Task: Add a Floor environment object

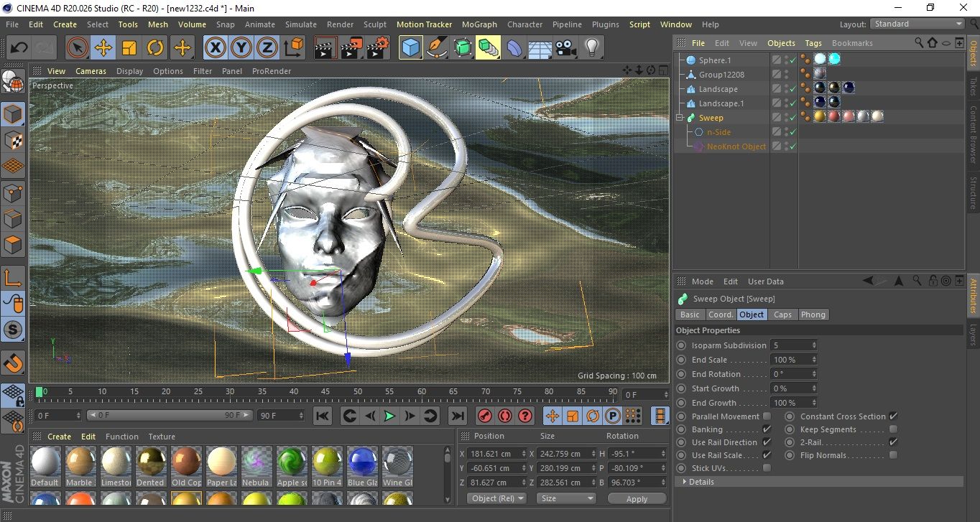Action: (x=540, y=48)
